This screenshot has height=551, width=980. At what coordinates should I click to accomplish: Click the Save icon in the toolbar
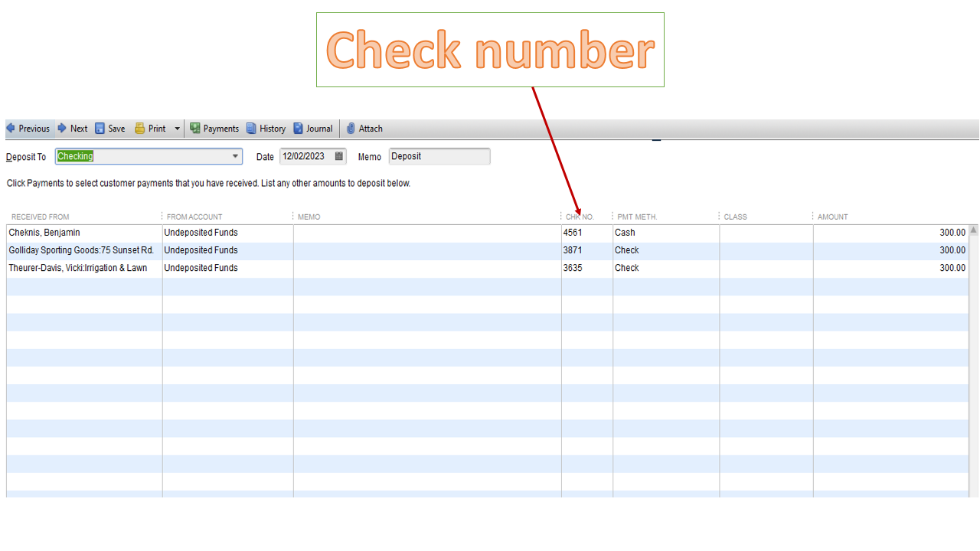(100, 128)
